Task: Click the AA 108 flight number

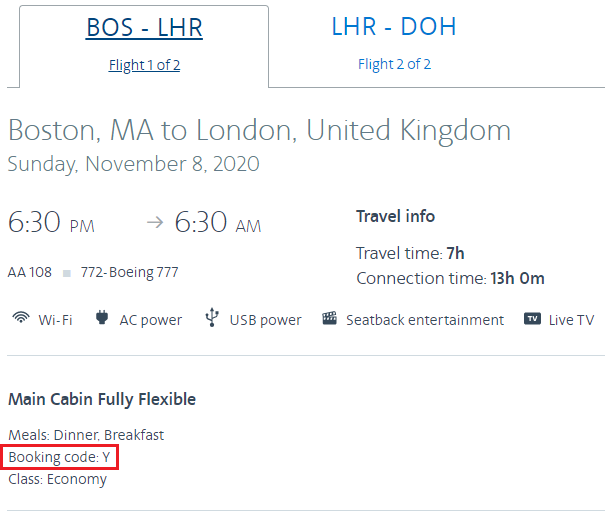Action: [x=30, y=272]
